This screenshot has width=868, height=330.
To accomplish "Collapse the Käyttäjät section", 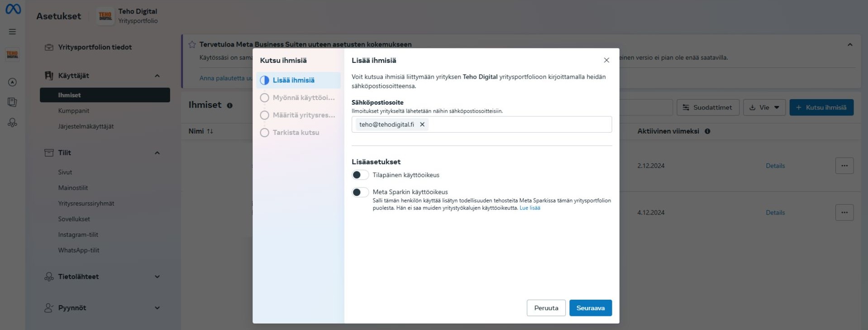I will [x=157, y=76].
